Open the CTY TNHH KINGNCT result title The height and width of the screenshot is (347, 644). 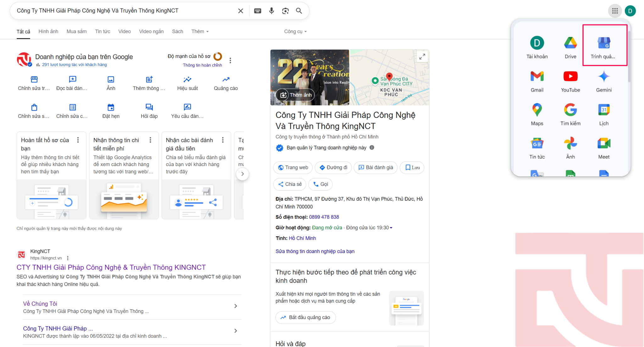[x=111, y=267]
